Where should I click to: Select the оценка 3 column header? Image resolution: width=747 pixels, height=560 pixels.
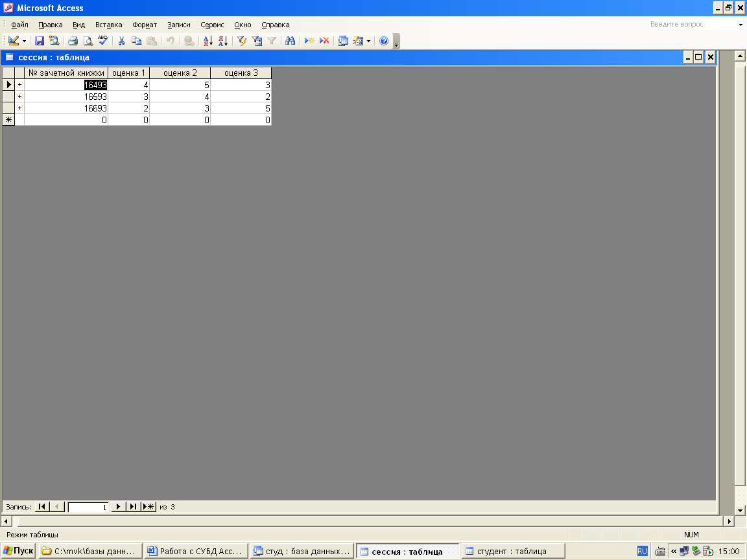[241, 73]
